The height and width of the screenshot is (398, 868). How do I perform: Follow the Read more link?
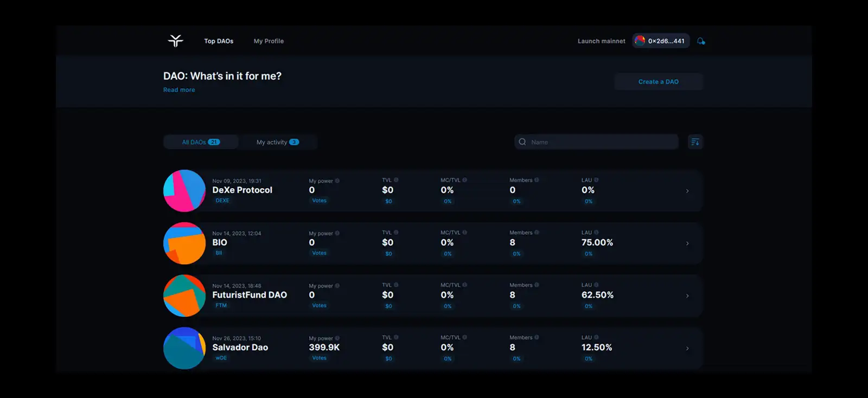179,90
